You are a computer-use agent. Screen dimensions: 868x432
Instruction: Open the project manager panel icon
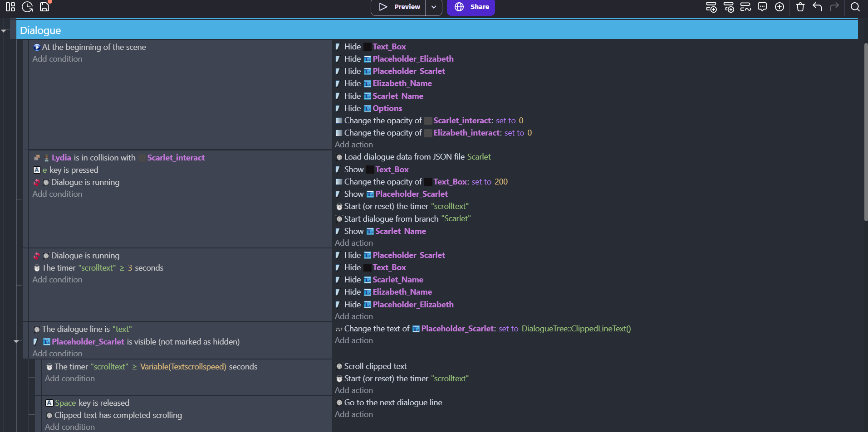10,7
